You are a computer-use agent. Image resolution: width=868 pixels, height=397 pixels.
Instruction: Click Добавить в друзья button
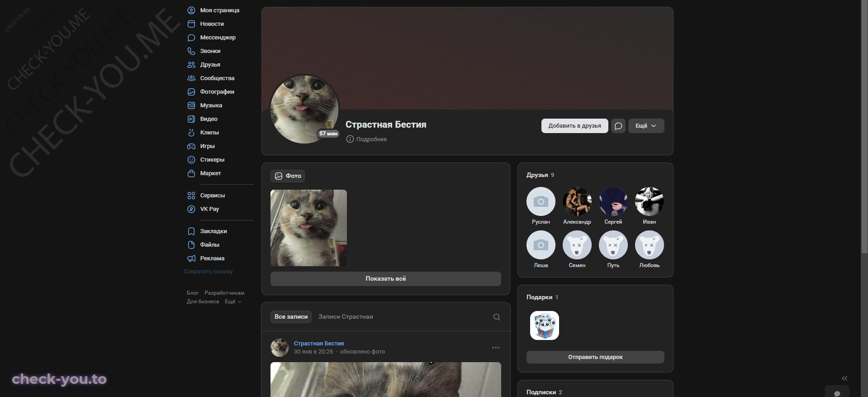[x=574, y=126]
